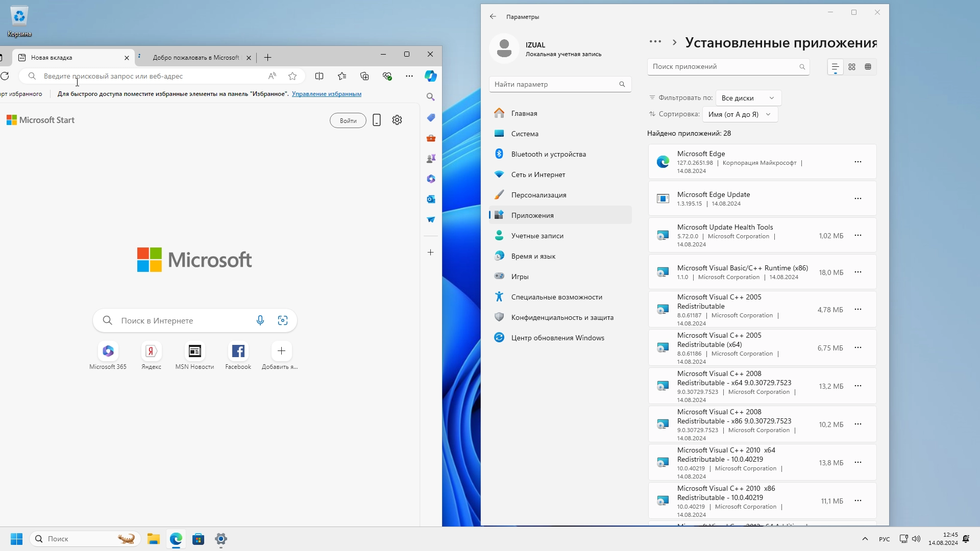Open Microsoft Store from the taskbar
Screen dimensions: 980x551
pyautogui.click(x=198, y=539)
